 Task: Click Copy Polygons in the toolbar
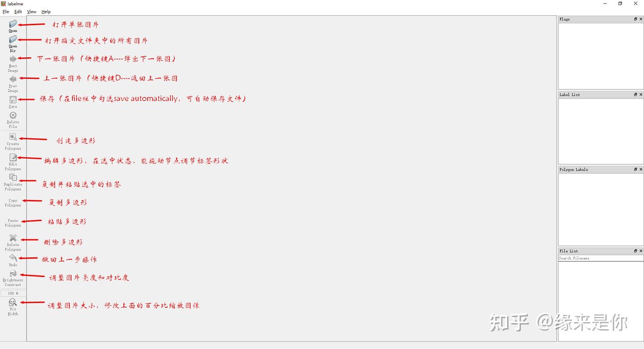(x=13, y=202)
